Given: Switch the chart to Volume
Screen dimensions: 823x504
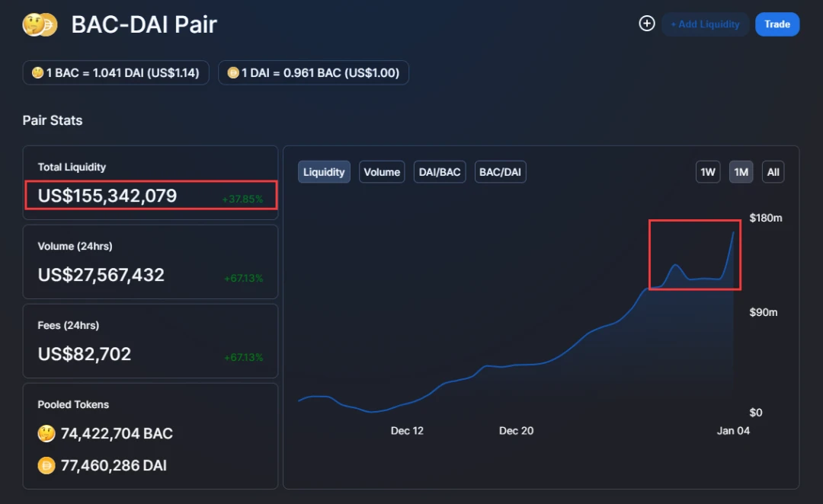Looking at the screenshot, I should (382, 172).
